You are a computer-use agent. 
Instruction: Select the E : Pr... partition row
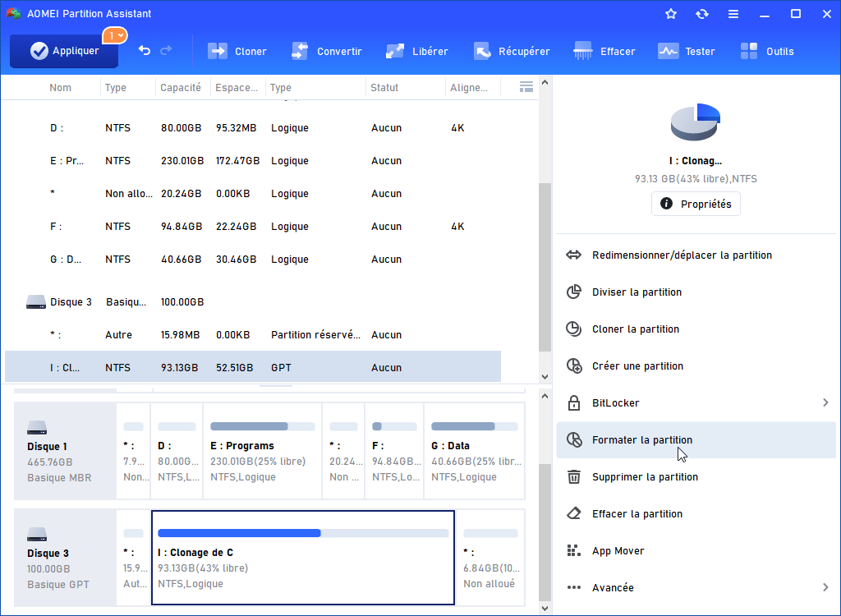point(253,160)
